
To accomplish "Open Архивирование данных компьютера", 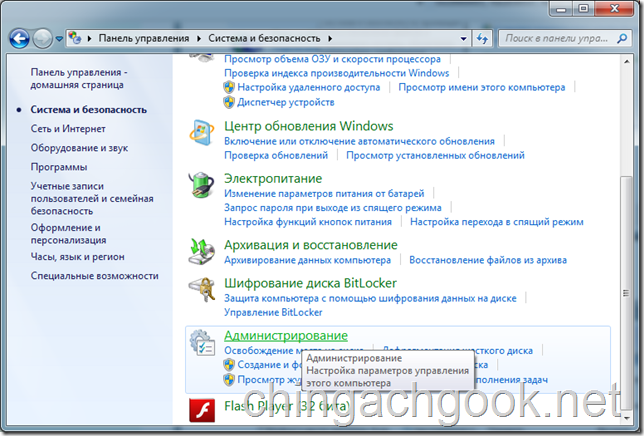I will [x=307, y=260].
